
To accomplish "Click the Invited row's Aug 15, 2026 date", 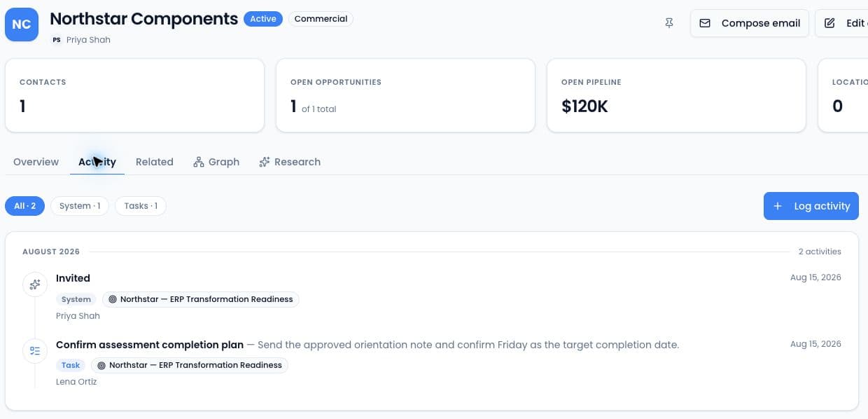I will tap(815, 277).
